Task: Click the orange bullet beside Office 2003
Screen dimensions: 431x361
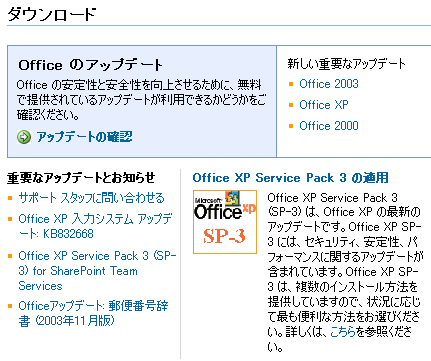Action: [291, 84]
